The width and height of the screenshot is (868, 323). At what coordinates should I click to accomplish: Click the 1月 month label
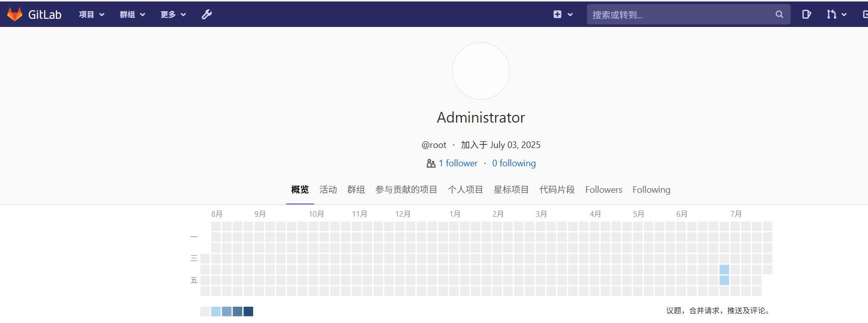pyautogui.click(x=455, y=214)
